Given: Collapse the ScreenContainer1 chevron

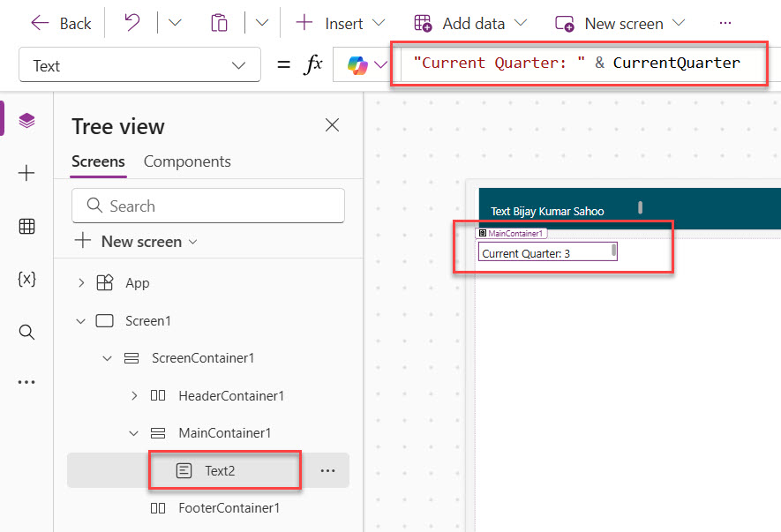Looking at the screenshot, I should click(107, 358).
